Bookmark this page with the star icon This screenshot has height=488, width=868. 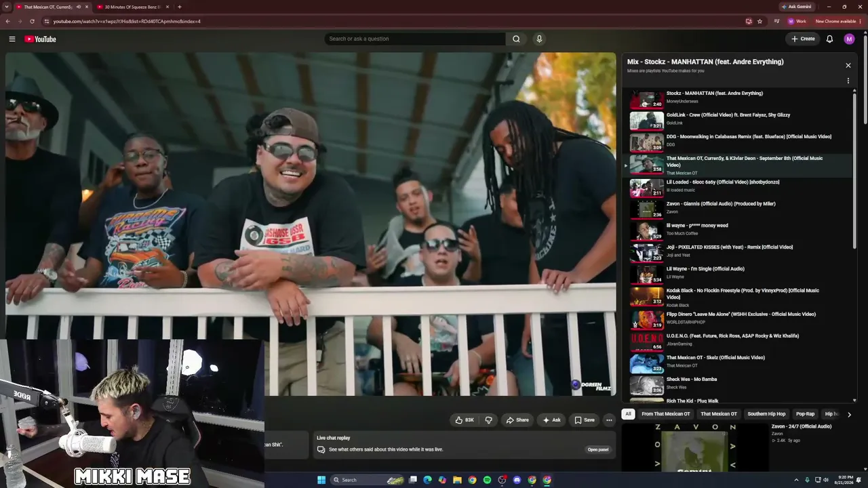click(759, 21)
